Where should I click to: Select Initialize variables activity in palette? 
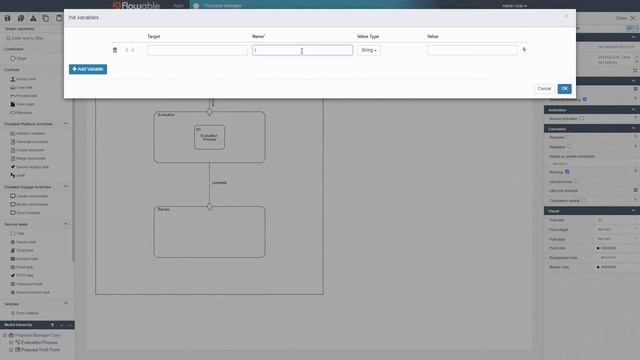(x=28, y=133)
